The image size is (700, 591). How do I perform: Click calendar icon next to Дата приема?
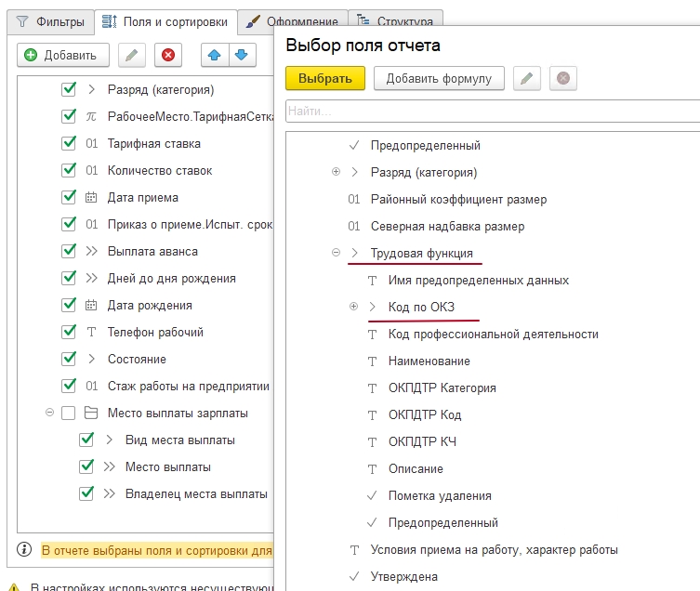[x=91, y=197]
